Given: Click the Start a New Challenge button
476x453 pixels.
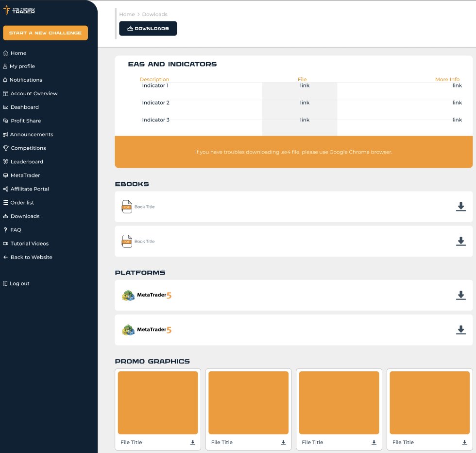Looking at the screenshot, I should 46,33.
